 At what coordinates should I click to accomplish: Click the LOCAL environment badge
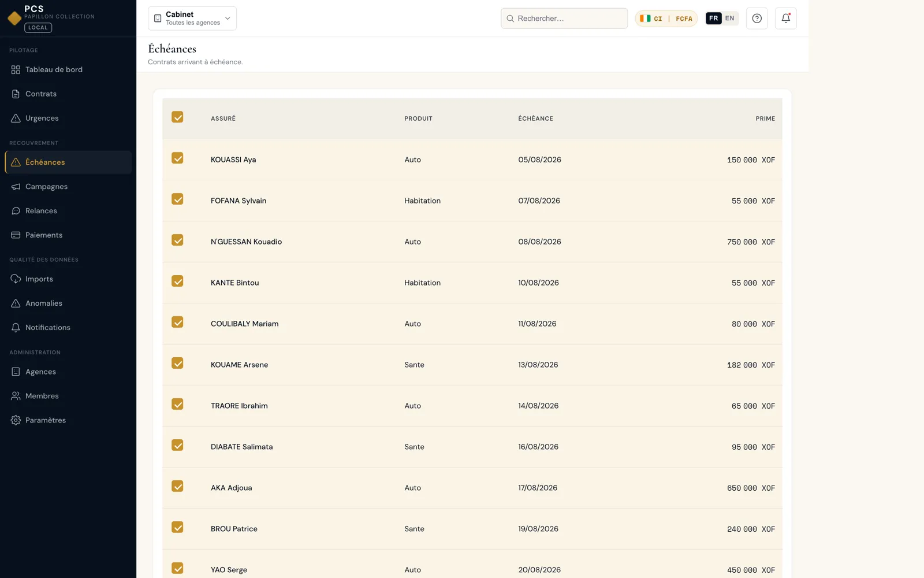click(38, 28)
